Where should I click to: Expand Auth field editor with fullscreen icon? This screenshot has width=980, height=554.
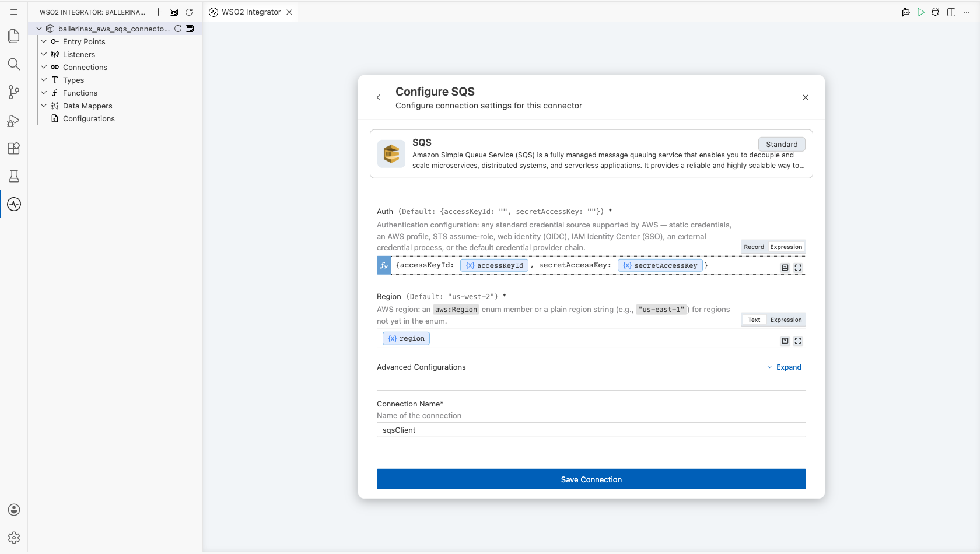(x=798, y=267)
